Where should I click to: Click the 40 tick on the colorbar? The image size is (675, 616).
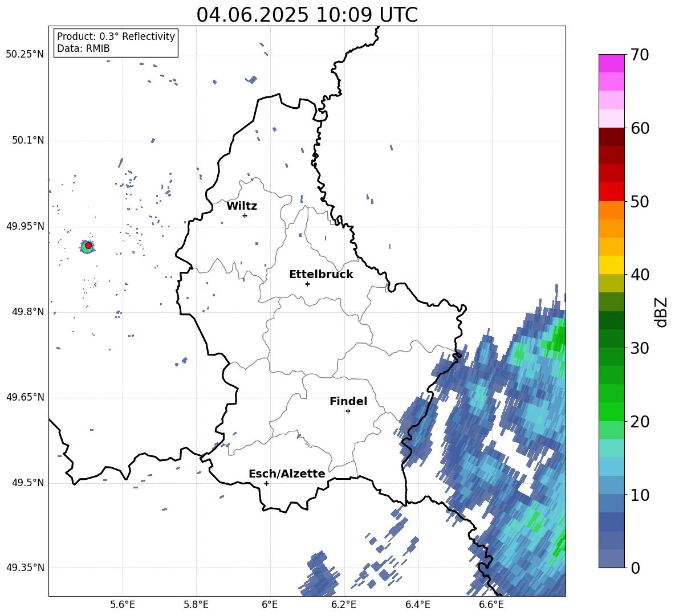640,275
